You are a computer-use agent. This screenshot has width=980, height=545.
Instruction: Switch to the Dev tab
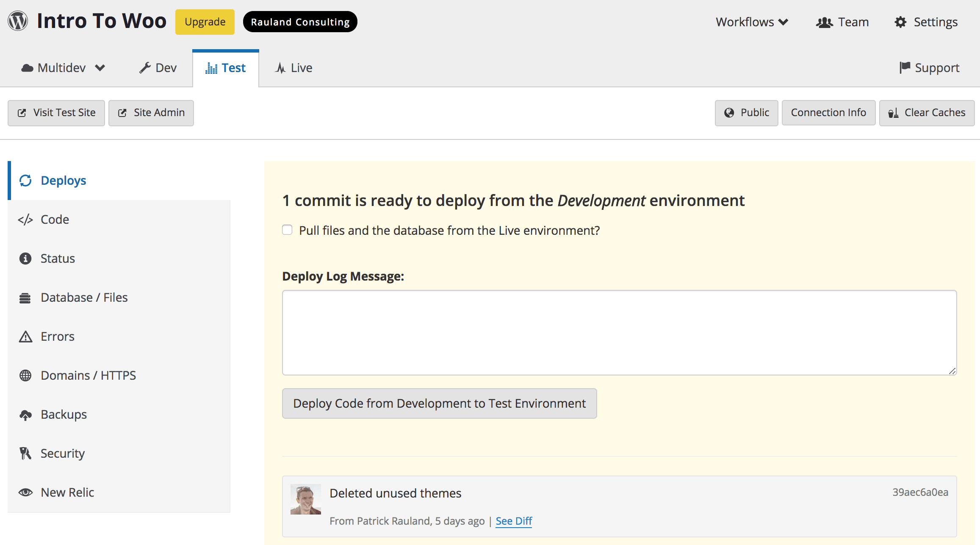pos(157,67)
